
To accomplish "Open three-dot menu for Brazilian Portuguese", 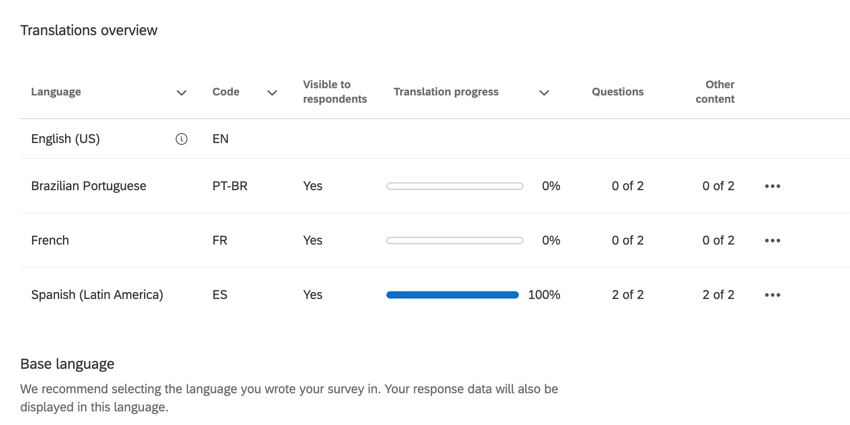I will point(772,186).
